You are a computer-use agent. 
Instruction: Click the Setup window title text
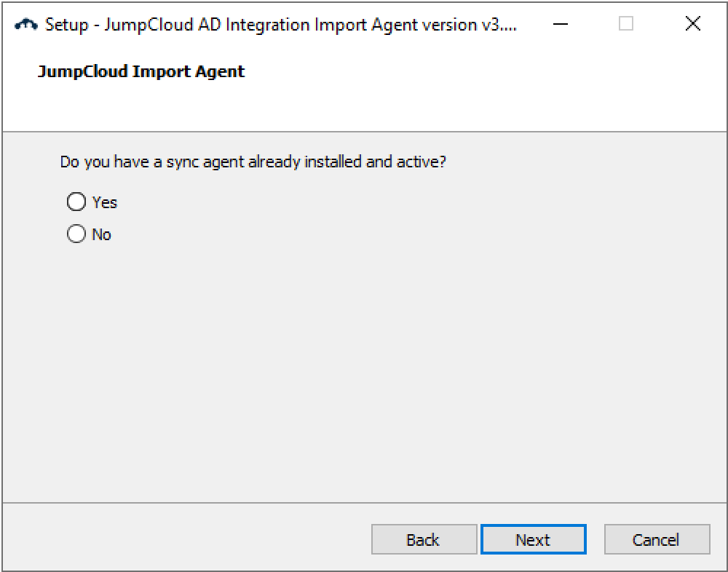(280, 24)
